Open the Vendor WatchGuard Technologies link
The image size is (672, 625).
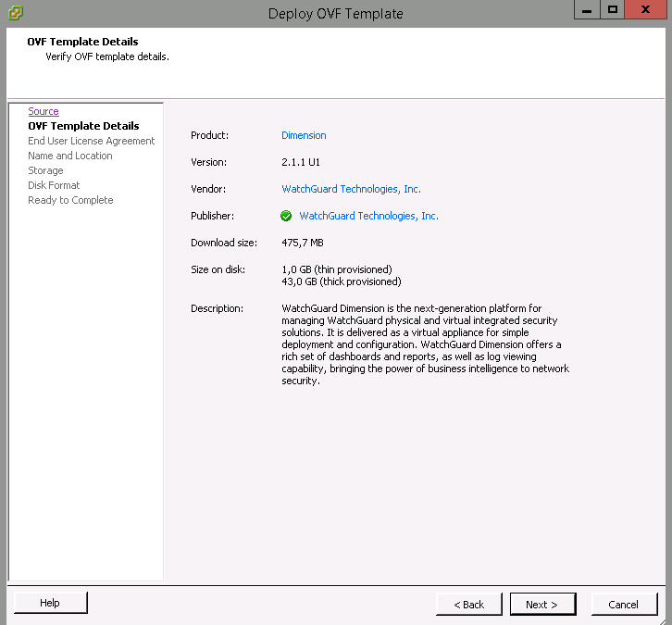tap(351, 189)
